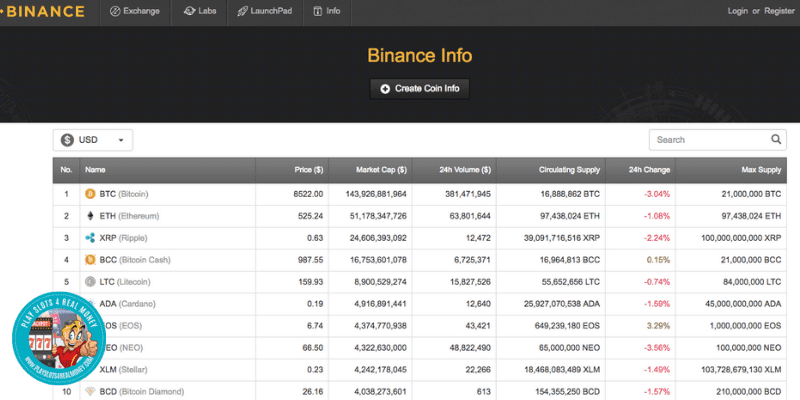Click the Exchange menu icon
The width and height of the screenshot is (800, 400).
click(115, 11)
